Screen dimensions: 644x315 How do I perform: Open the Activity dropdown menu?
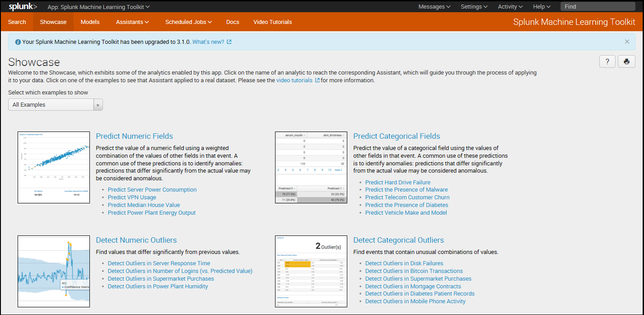tap(510, 7)
